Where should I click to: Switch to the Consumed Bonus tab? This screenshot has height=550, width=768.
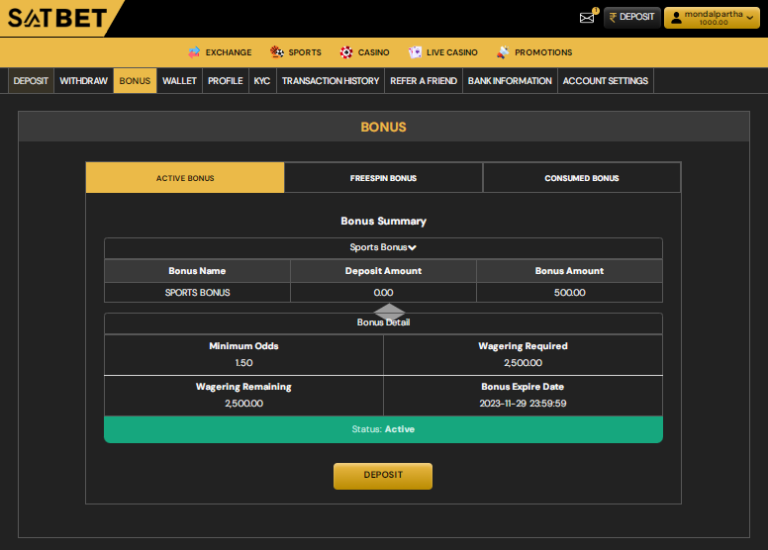pyautogui.click(x=581, y=178)
